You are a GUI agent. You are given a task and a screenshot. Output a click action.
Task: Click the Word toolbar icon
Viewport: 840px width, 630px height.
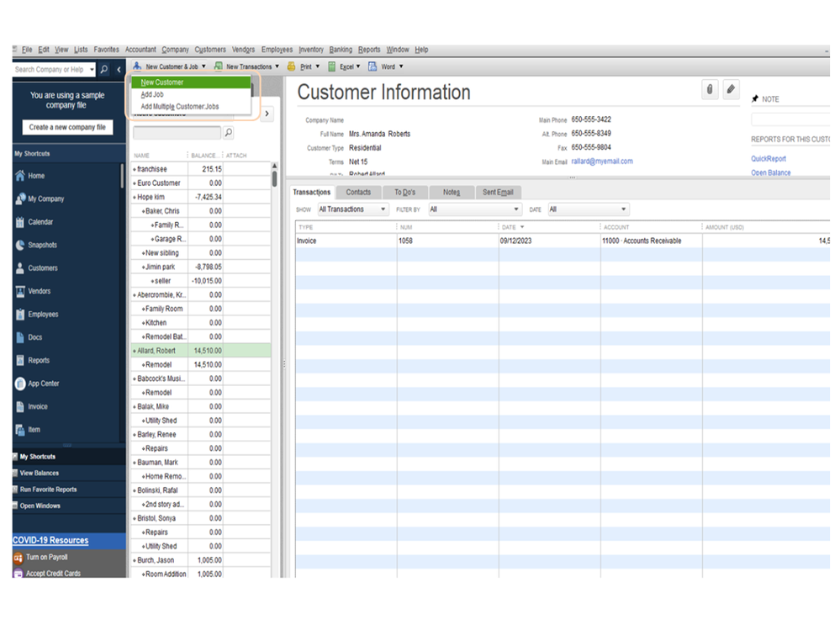(x=372, y=66)
